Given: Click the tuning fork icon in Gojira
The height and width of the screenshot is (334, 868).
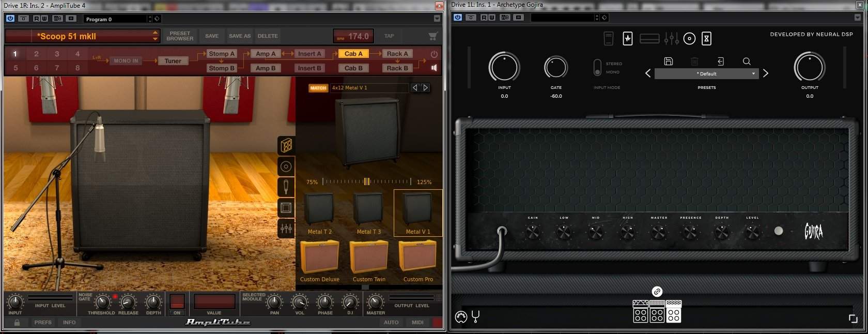Looking at the screenshot, I should point(476,316).
